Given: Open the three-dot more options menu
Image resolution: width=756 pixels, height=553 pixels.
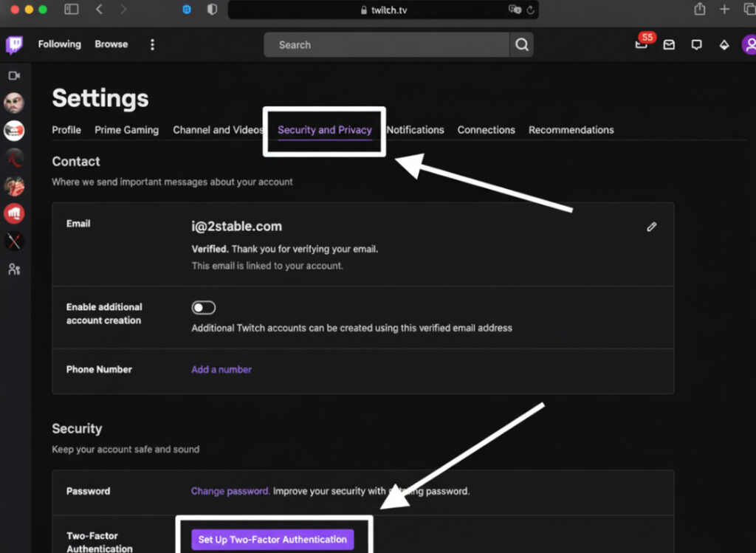Looking at the screenshot, I should (152, 45).
